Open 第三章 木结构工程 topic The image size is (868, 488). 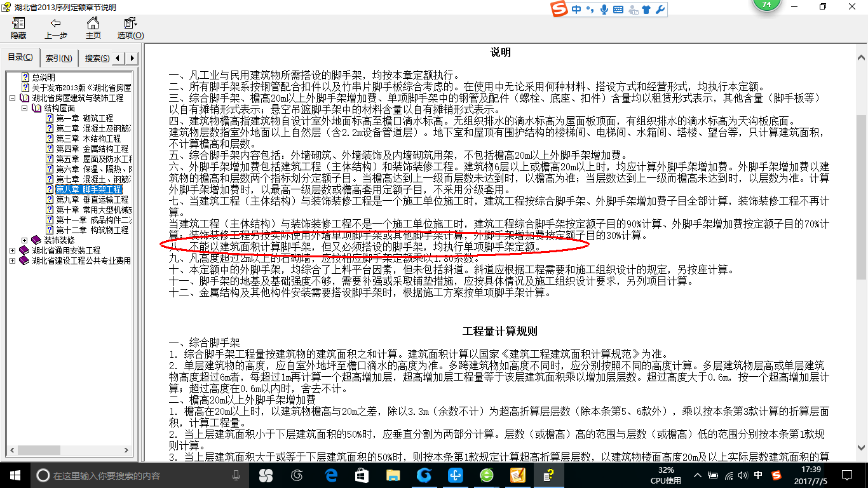click(x=88, y=139)
